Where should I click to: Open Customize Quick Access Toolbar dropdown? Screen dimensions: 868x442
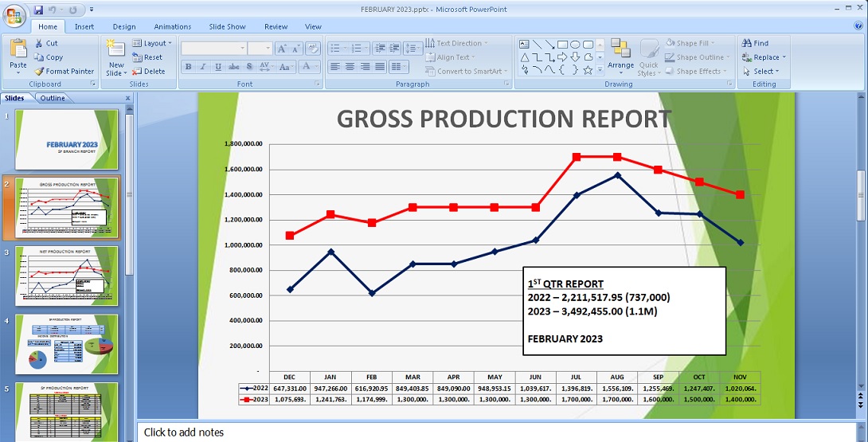point(92,10)
